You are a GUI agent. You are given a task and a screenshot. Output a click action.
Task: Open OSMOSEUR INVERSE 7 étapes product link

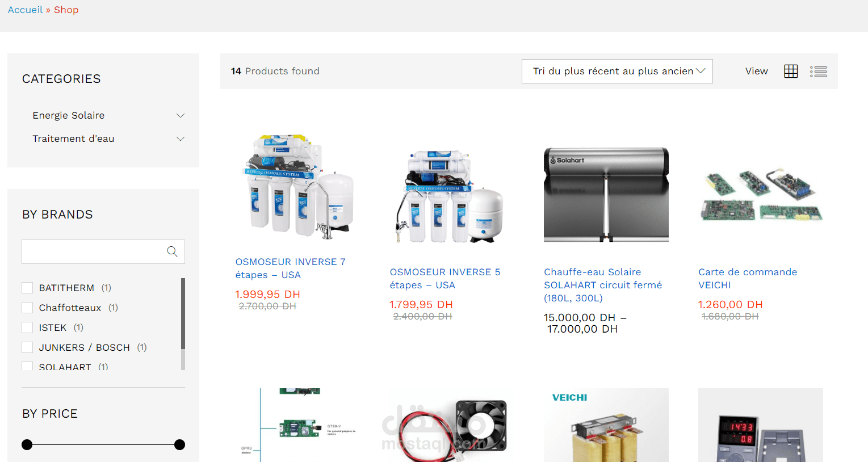(291, 268)
